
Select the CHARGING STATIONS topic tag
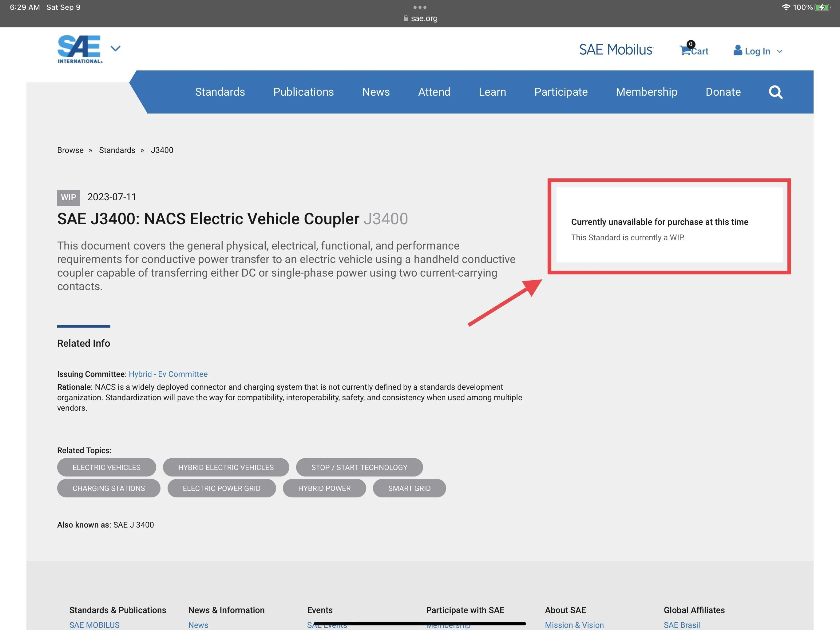click(x=109, y=488)
